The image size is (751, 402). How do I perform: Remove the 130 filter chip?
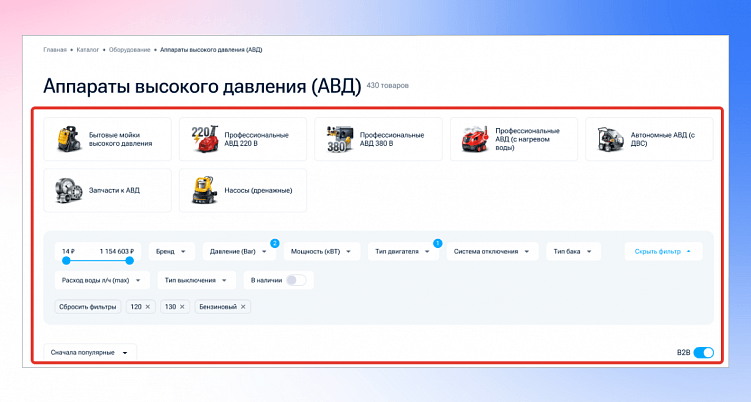coord(182,307)
